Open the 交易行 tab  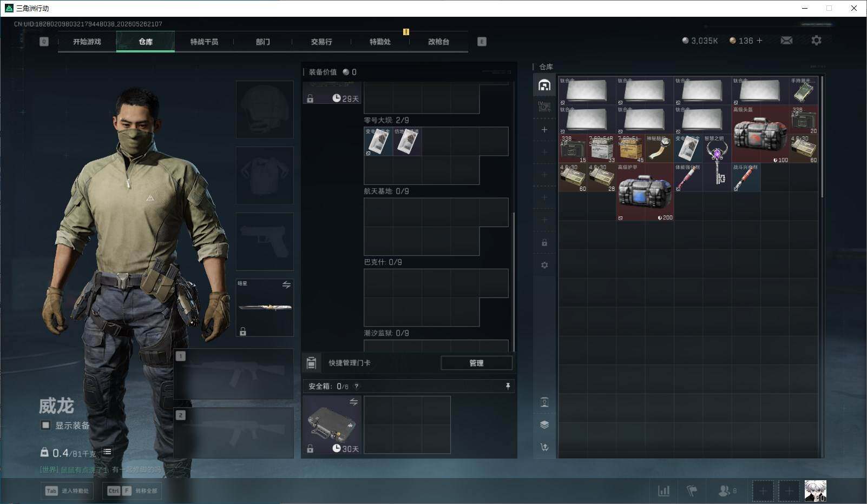(321, 42)
